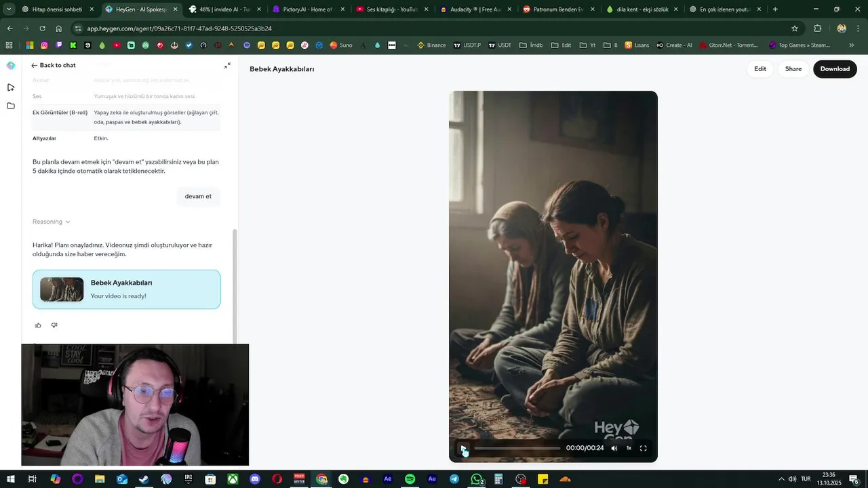This screenshot has width=868, height=488.
Task: Open the Twitch bookmark
Action: click(x=59, y=45)
